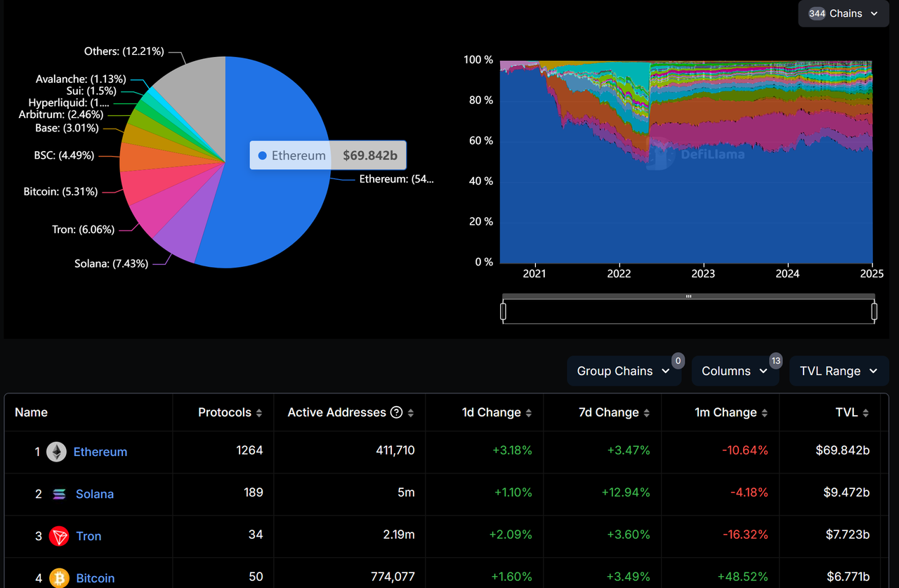This screenshot has height=588, width=899.
Task: Click Bitcoin active addresses 774,077
Action: (x=393, y=577)
